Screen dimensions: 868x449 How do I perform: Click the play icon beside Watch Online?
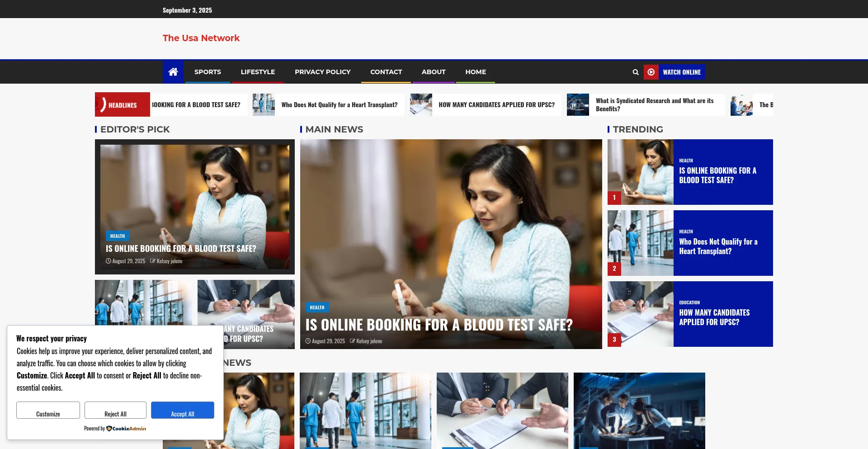[x=651, y=72]
